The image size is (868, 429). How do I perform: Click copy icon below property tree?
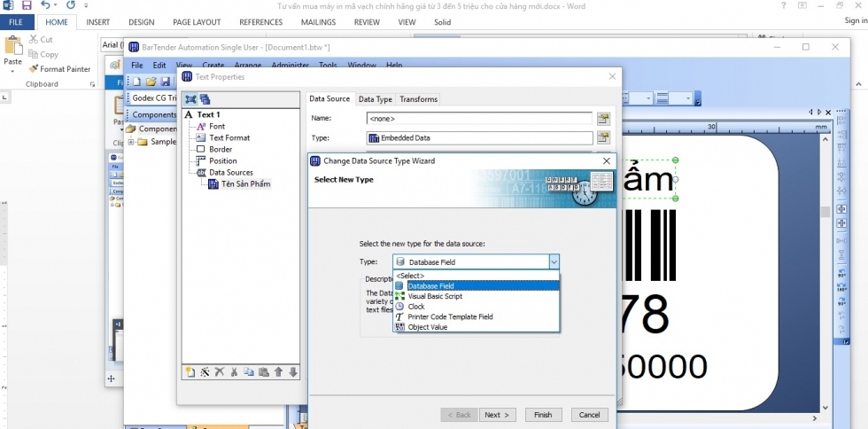[249, 372]
